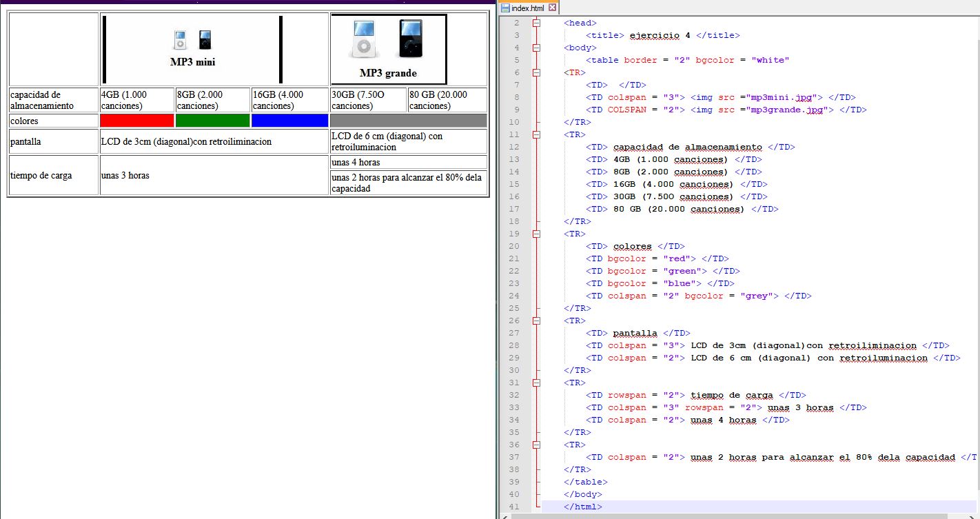Fold the pantalla TR block on line 26
Image resolution: width=980 pixels, height=519 pixels.
[536, 320]
